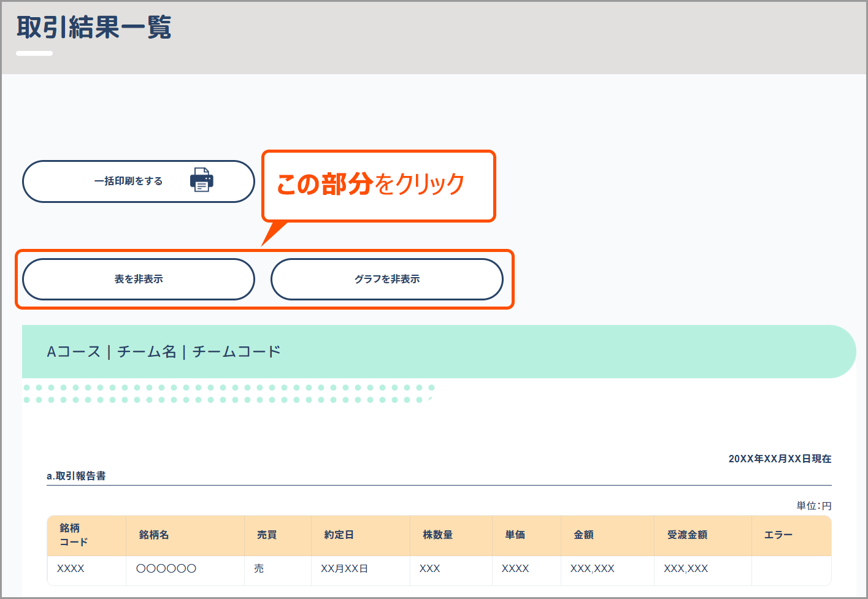
Task: Click the 取引結果一覧 page heading
Action: click(x=94, y=27)
